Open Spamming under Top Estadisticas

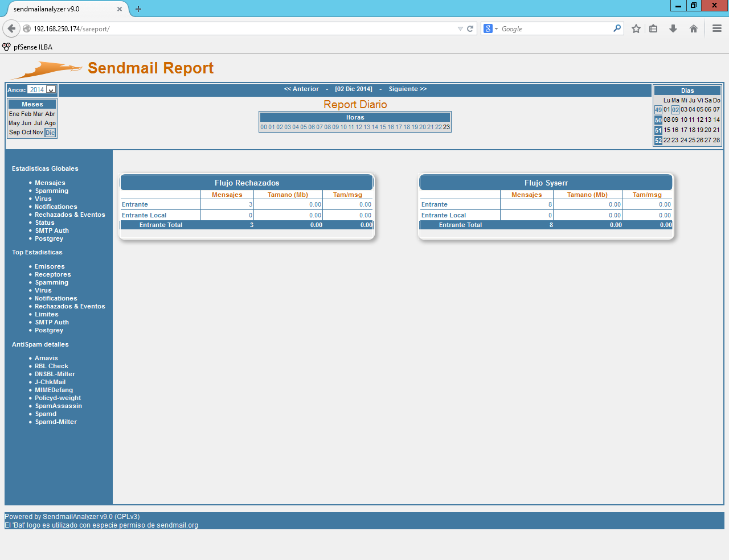click(x=52, y=282)
